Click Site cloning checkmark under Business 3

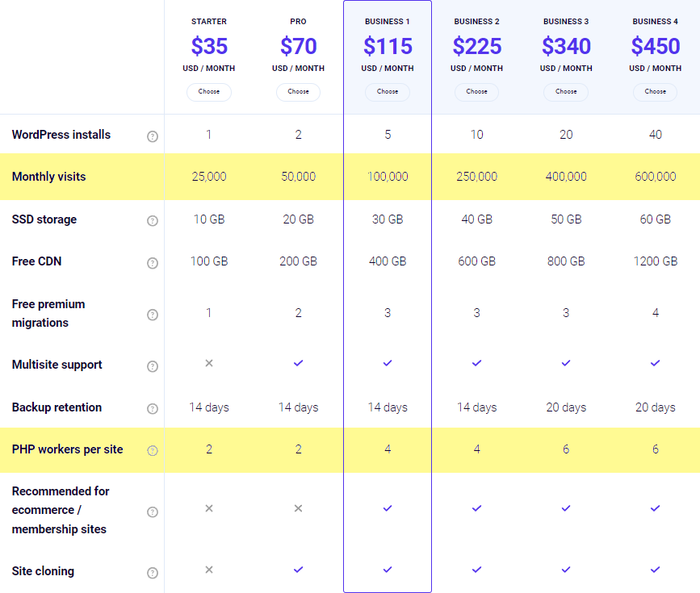tap(566, 570)
